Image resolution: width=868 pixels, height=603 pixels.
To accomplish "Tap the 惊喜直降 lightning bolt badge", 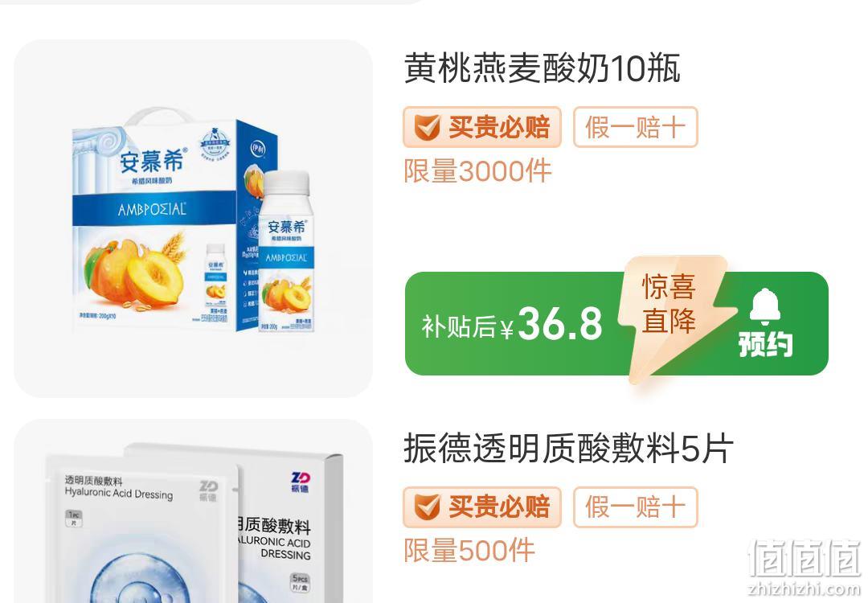I will [671, 317].
